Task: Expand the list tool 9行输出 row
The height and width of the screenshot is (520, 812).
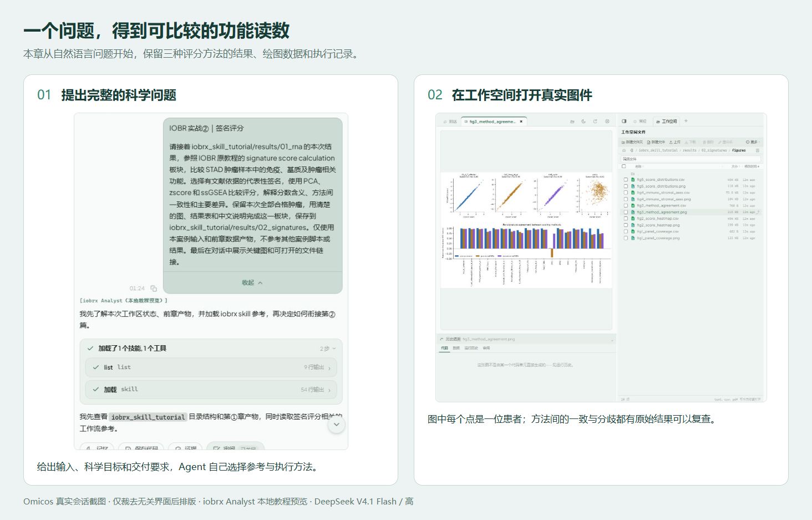Action: [x=211, y=367]
